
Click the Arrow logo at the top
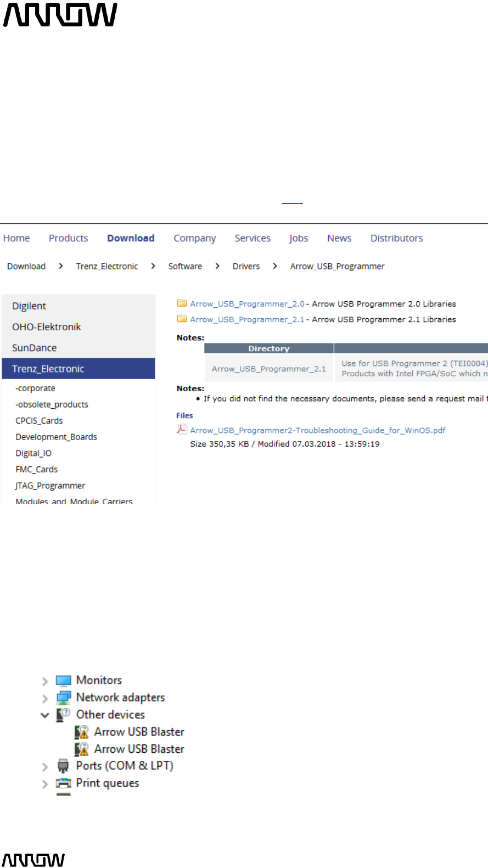(x=60, y=15)
